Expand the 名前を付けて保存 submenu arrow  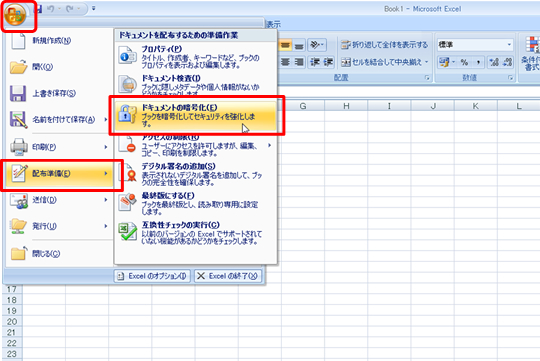pos(106,120)
